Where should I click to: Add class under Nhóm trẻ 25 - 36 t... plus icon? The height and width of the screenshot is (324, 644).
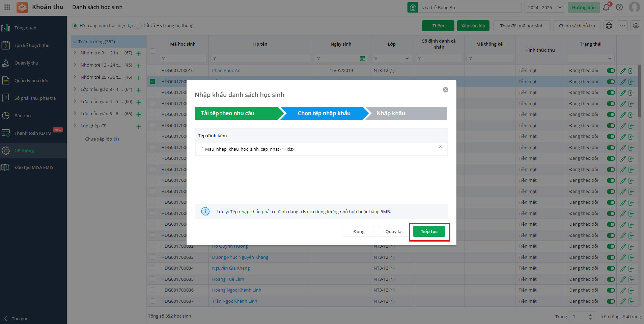tap(139, 78)
